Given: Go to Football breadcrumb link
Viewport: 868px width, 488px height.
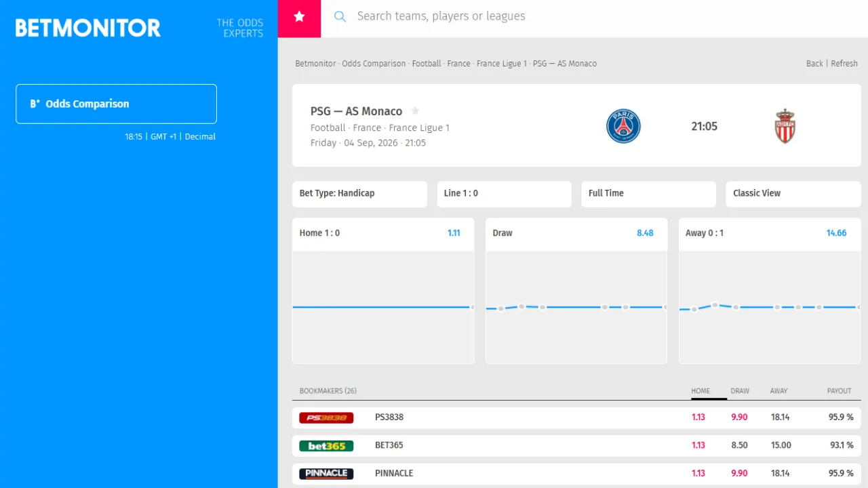Looking at the screenshot, I should click(427, 63).
